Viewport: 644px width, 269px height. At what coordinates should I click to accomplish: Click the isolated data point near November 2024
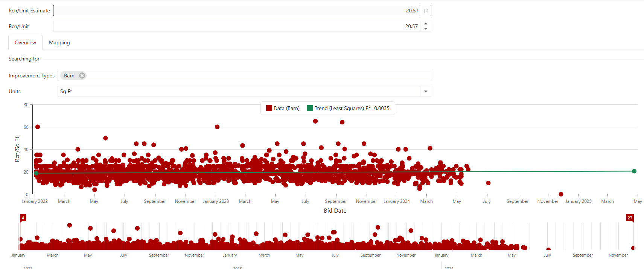click(x=561, y=194)
